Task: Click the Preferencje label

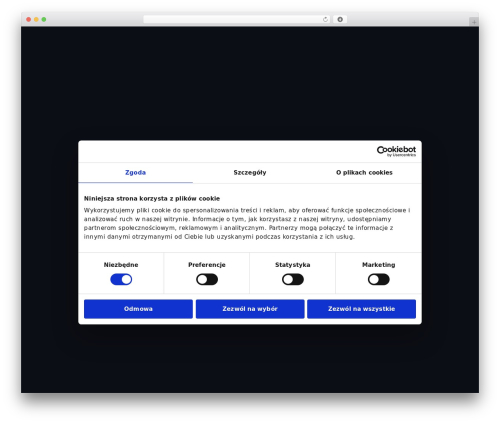Action: pyautogui.click(x=207, y=265)
